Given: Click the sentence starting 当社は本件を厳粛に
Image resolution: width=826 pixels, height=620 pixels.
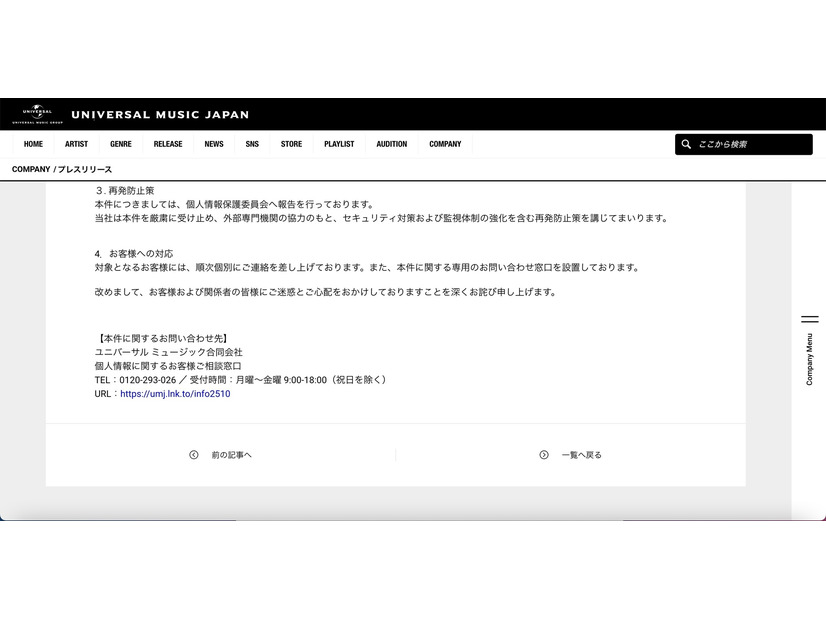Looking at the screenshot, I should click(x=381, y=218).
